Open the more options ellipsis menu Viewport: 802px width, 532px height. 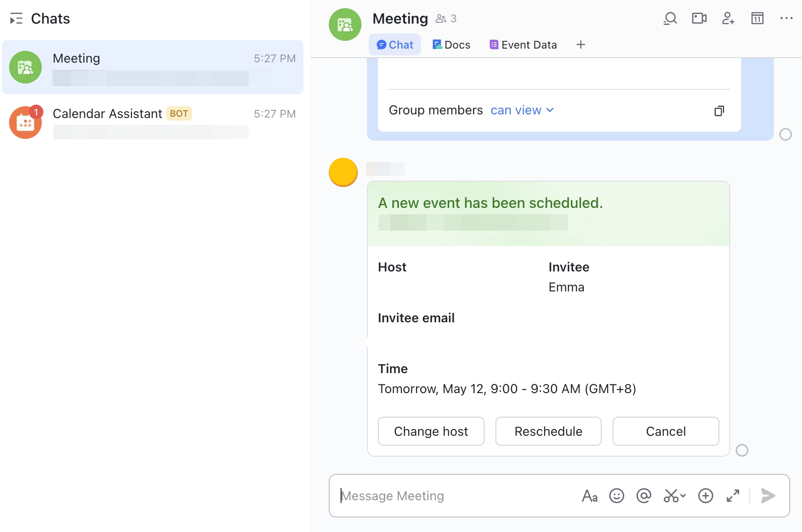[x=787, y=19]
